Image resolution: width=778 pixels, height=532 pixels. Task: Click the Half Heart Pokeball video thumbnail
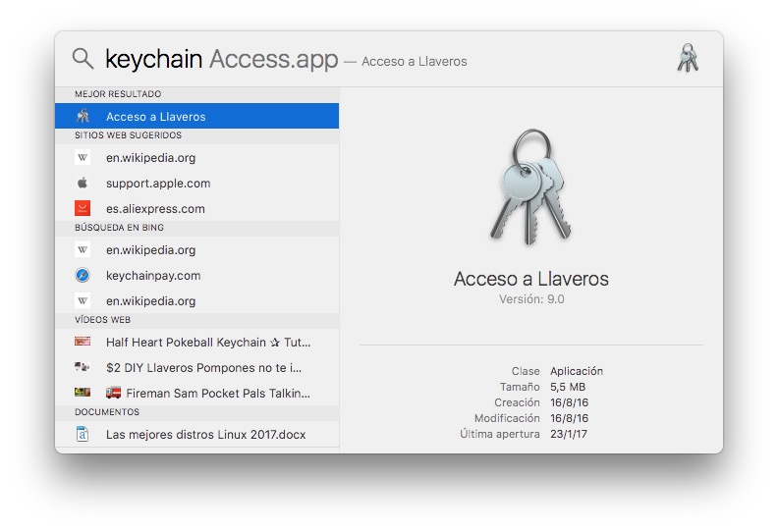(83, 342)
